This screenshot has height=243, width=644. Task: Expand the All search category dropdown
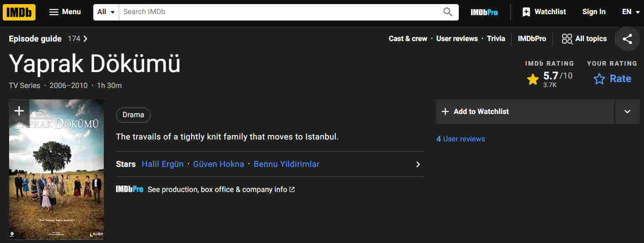(x=106, y=12)
